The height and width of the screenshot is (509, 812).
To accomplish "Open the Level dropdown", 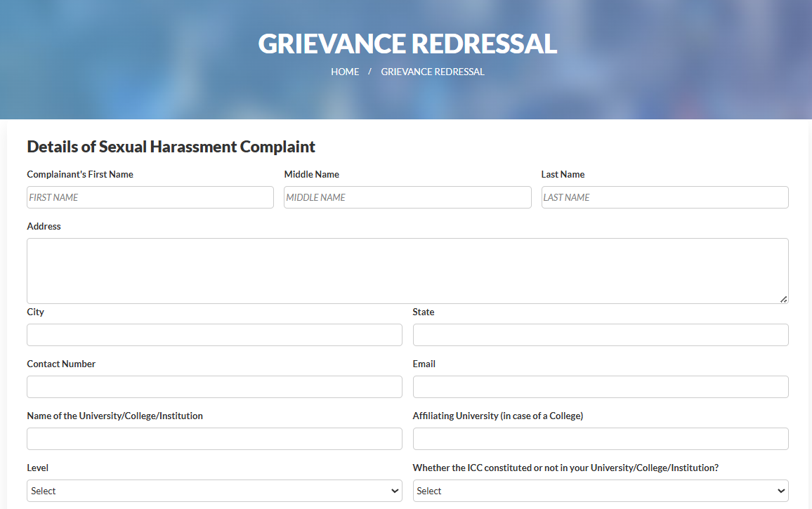I will tap(214, 491).
